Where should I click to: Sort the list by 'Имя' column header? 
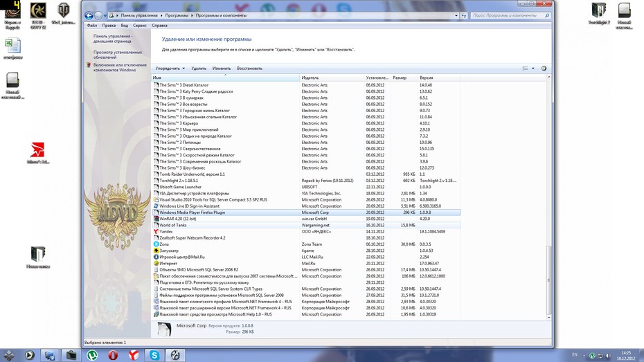(x=226, y=78)
